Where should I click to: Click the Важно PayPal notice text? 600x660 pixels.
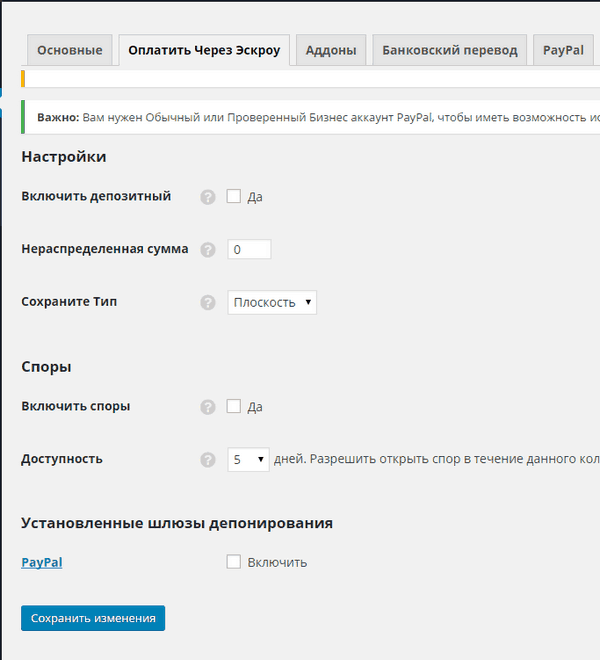click(x=318, y=117)
